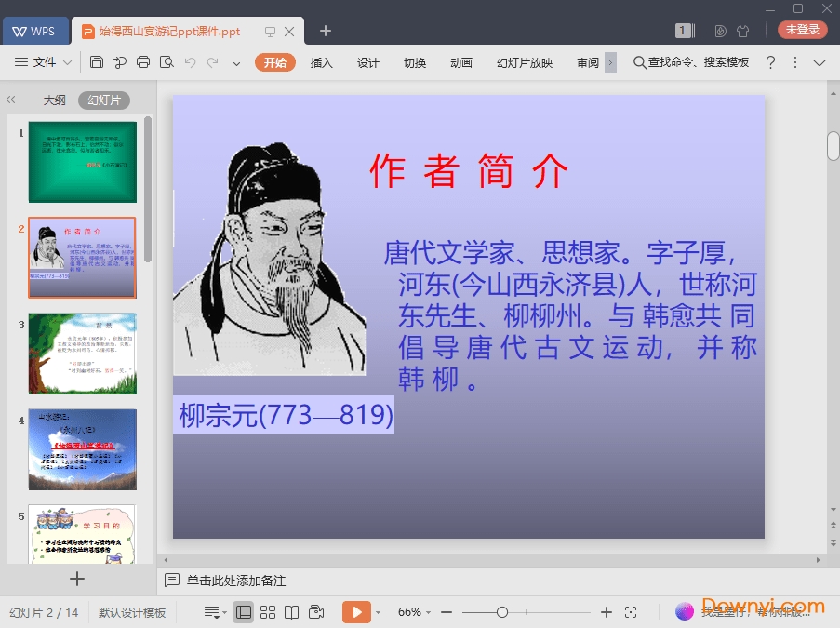Start slideshow with orange play button
The image size is (840, 628).
tap(355, 612)
